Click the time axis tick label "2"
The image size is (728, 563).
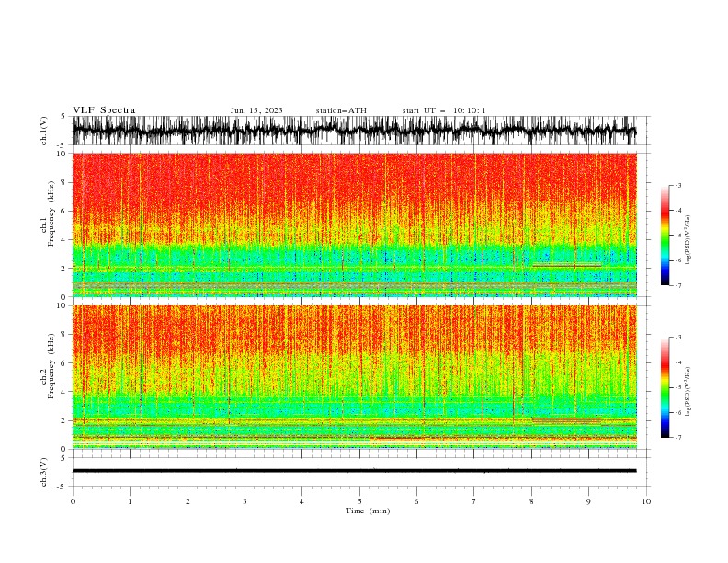pos(188,501)
